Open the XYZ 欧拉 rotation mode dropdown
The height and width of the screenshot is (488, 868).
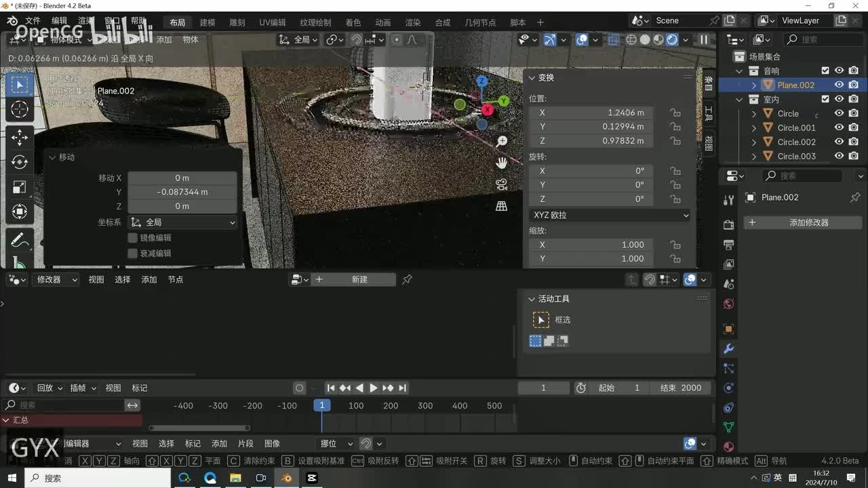pos(610,215)
